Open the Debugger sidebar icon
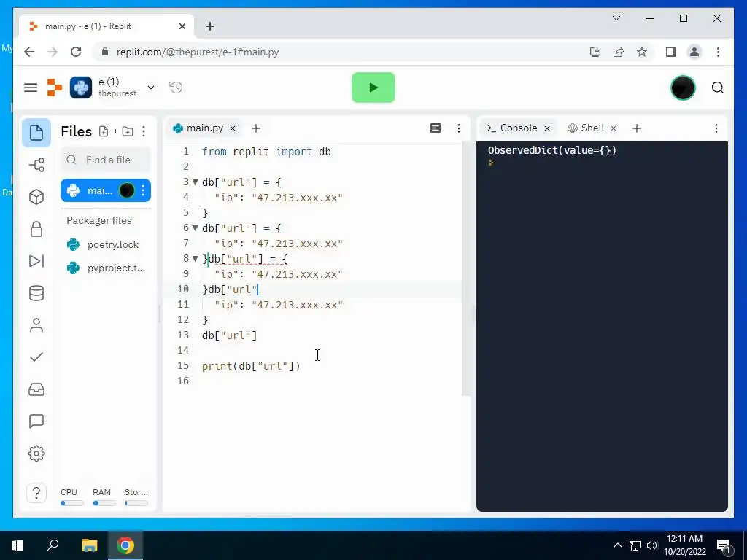The width and height of the screenshot is (747, 560). pyautogui.click(x=36, y=261)
